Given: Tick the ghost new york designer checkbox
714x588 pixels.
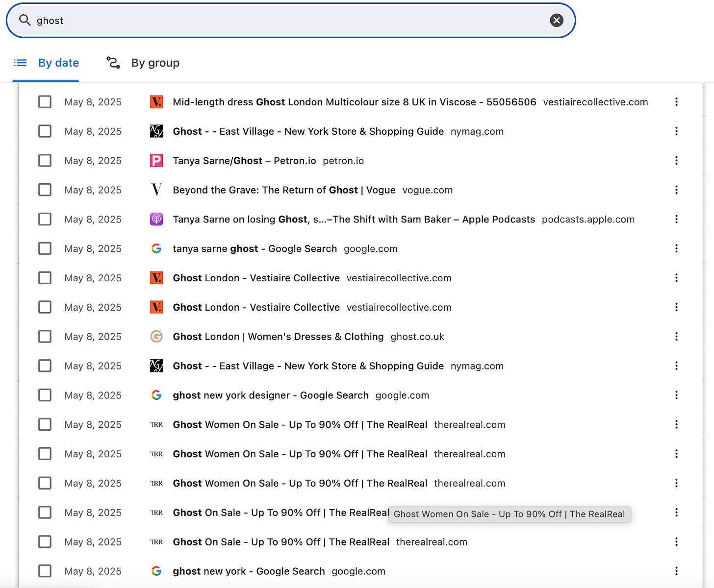Looking at the screenshot, I should pos(45,395).
